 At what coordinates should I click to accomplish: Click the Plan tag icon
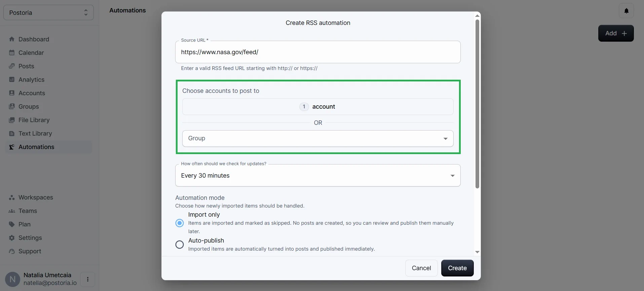click(x=12, y=224)
